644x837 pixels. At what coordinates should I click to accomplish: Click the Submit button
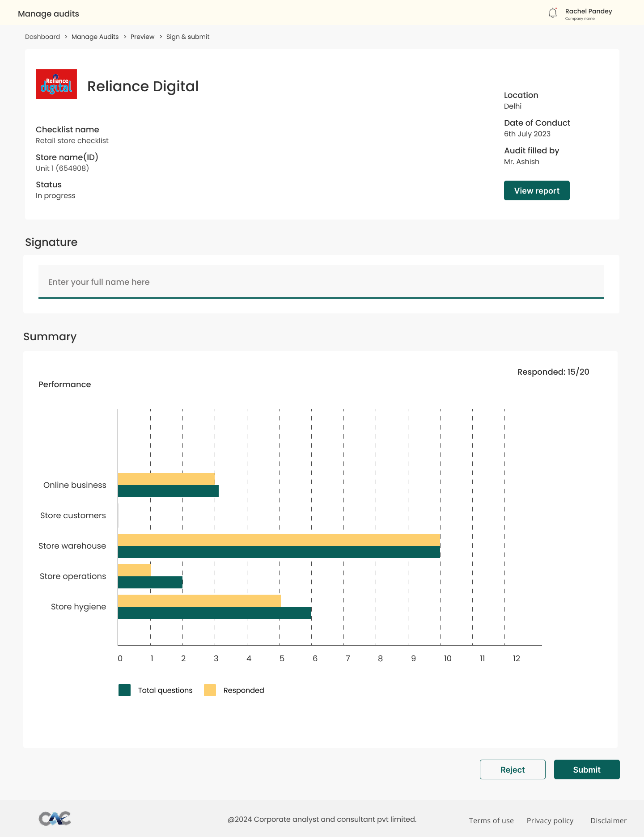click(587, 769)
